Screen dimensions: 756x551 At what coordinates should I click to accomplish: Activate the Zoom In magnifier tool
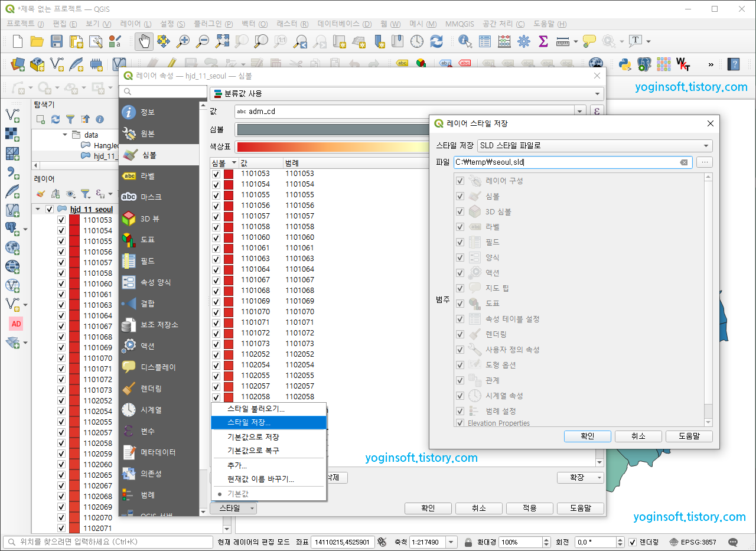point(183,41)
